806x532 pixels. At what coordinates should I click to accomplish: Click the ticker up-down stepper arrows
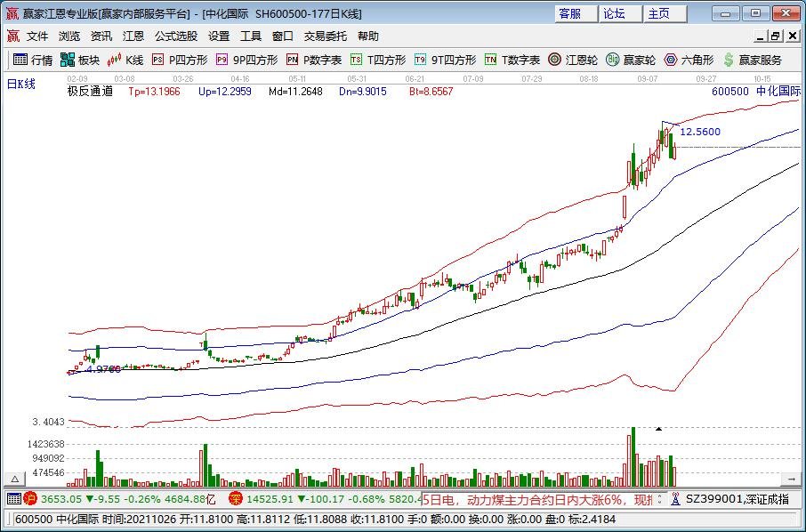660,498
